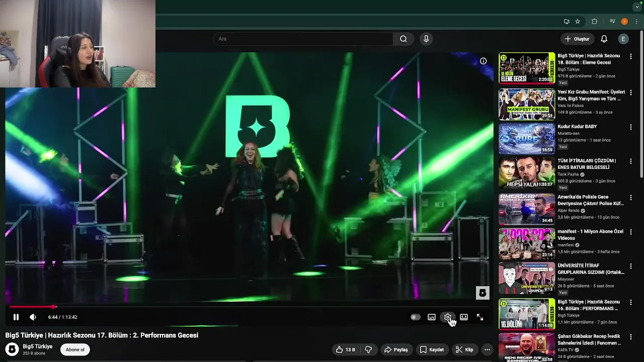Click the Vera ile Fiskos channel name
Viewport: 644px width, 362px height.
tap(571, 106)
